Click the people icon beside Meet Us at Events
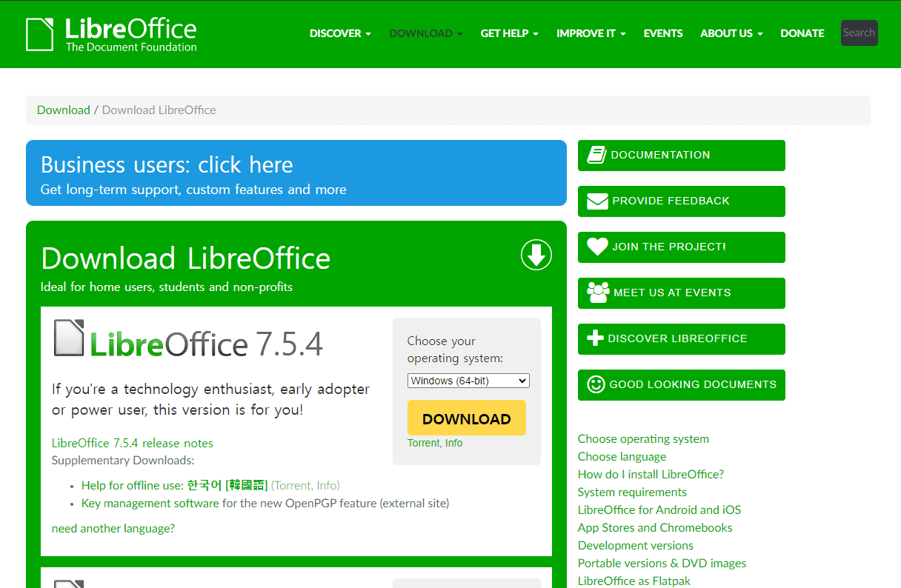The width and height of the screenshot is (901, 588). point(598,293)
